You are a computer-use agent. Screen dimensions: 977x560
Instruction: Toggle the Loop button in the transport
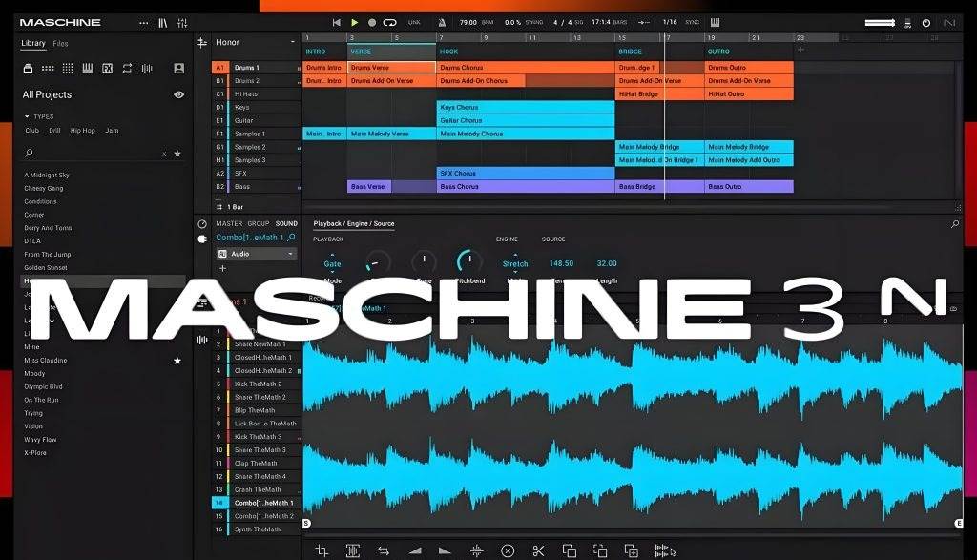390,23
